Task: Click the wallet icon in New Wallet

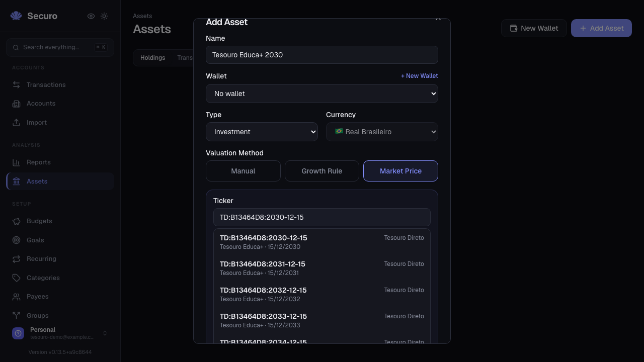Action: click(514, 28)
